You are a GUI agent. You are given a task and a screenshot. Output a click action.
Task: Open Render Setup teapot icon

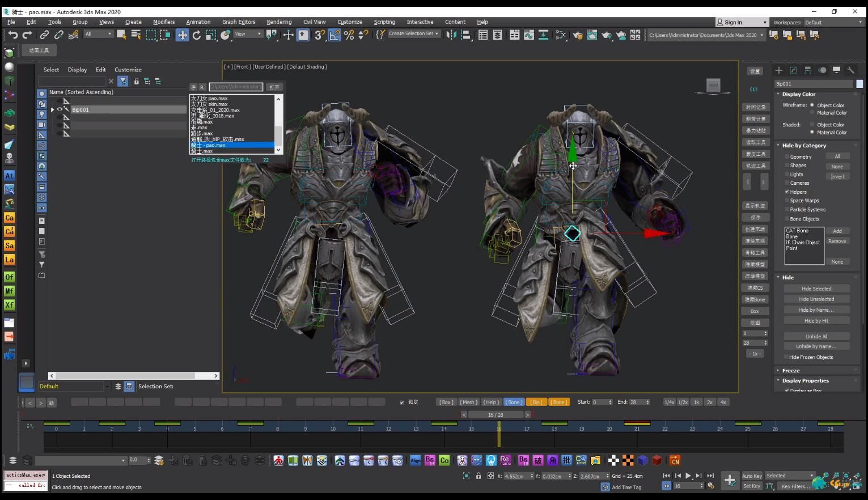(578, 35)
